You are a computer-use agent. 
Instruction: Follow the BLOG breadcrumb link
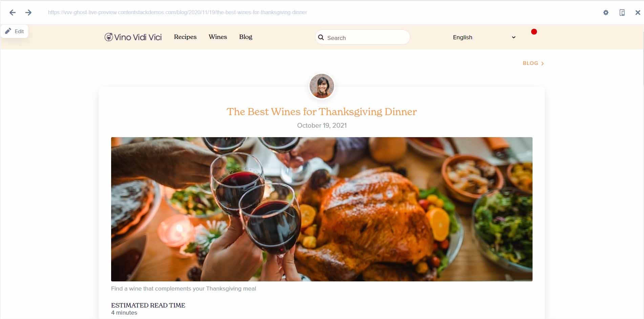pos(530,63)
